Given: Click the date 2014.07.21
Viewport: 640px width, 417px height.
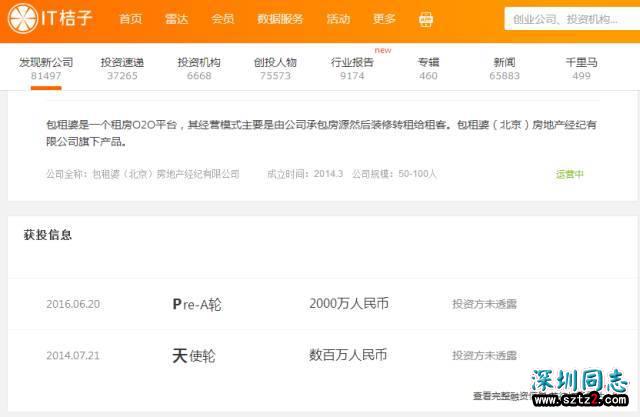Looking at the screenshot, I should click(x=73, y=355).
